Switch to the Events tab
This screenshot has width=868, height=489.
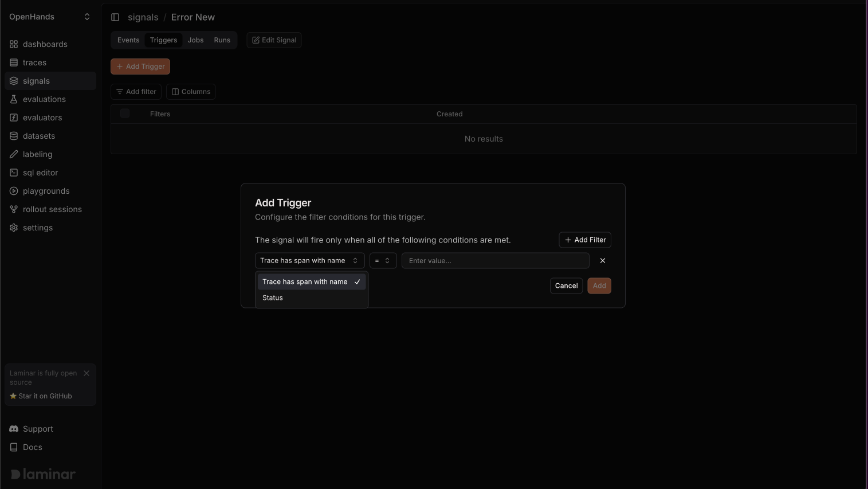tap(128, 40)
